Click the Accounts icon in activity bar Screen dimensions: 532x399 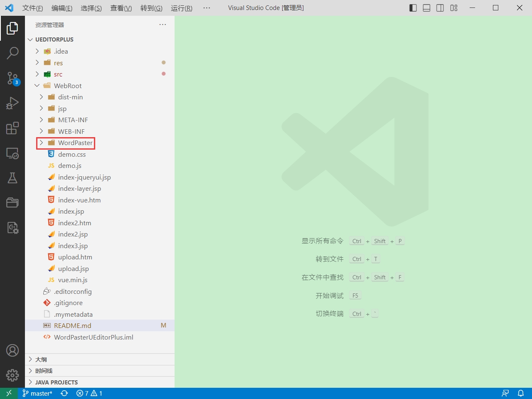tap(12, 350)
